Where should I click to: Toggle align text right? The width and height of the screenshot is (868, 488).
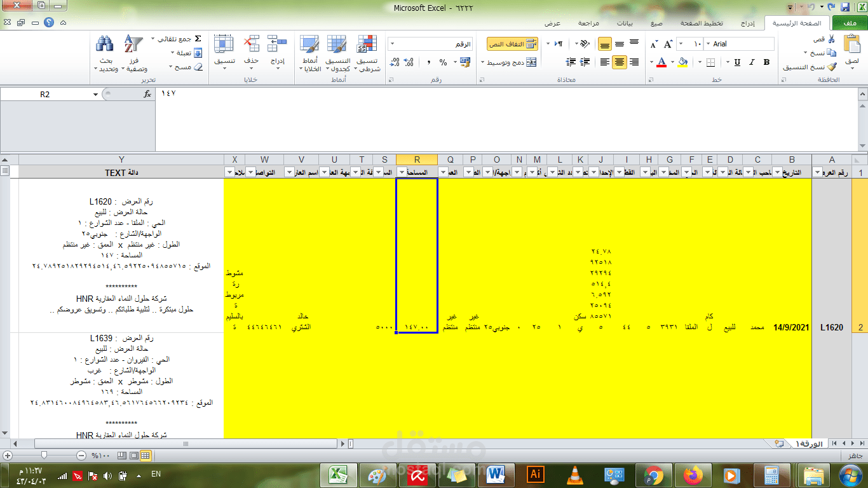635,62
